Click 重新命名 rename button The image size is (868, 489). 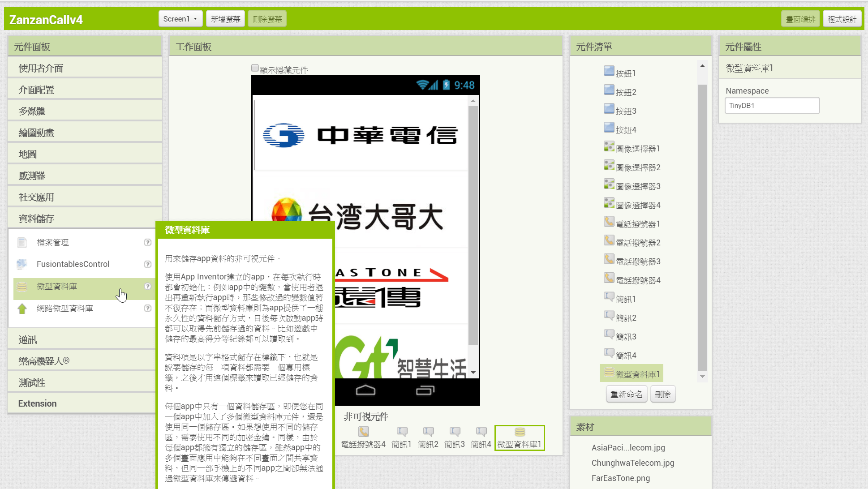coord(627,394)
